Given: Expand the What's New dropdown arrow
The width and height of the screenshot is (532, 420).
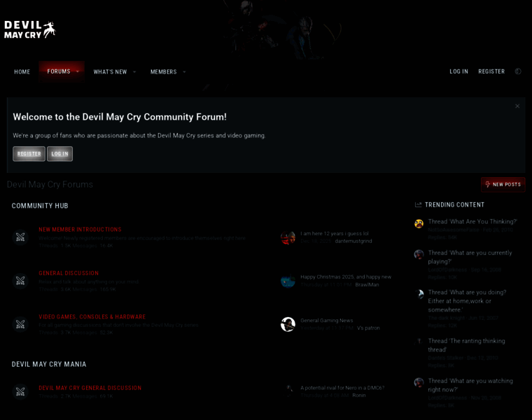Looking at the screenshot, I should (x=134, y=72).
